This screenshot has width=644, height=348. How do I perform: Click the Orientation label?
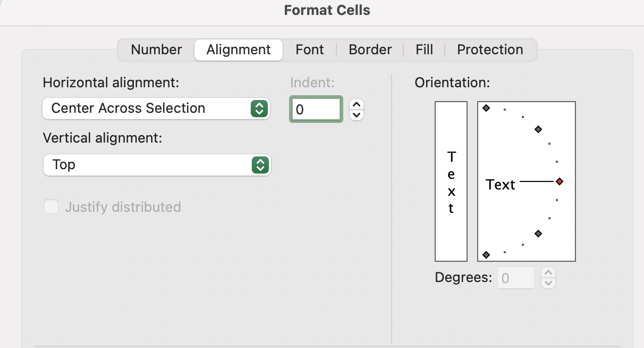pos(452,83)
